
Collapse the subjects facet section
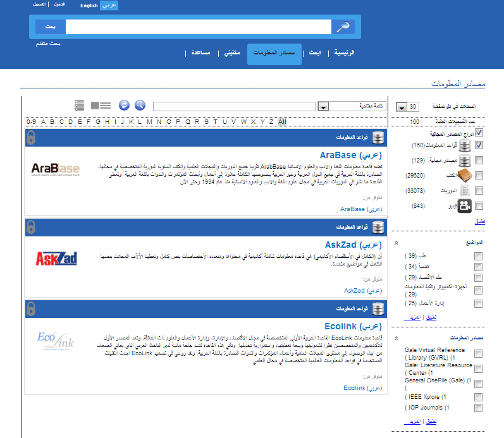[x=396, y=243]
